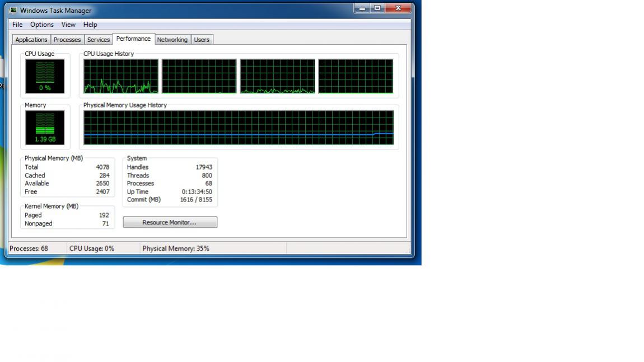Click the 'CPU Usage History' label
The image size is (644, 362).
(109, 54)
